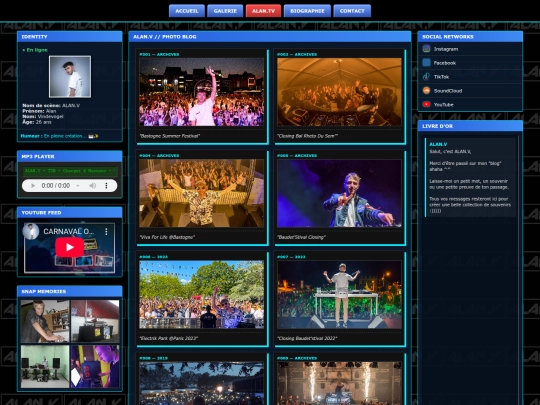Click the audio player progress bar
The image size is (540, 405).
[78, 186]
